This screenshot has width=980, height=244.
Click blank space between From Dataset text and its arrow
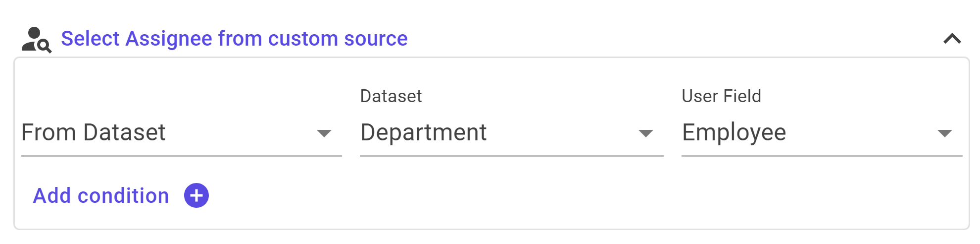[241, 133]
